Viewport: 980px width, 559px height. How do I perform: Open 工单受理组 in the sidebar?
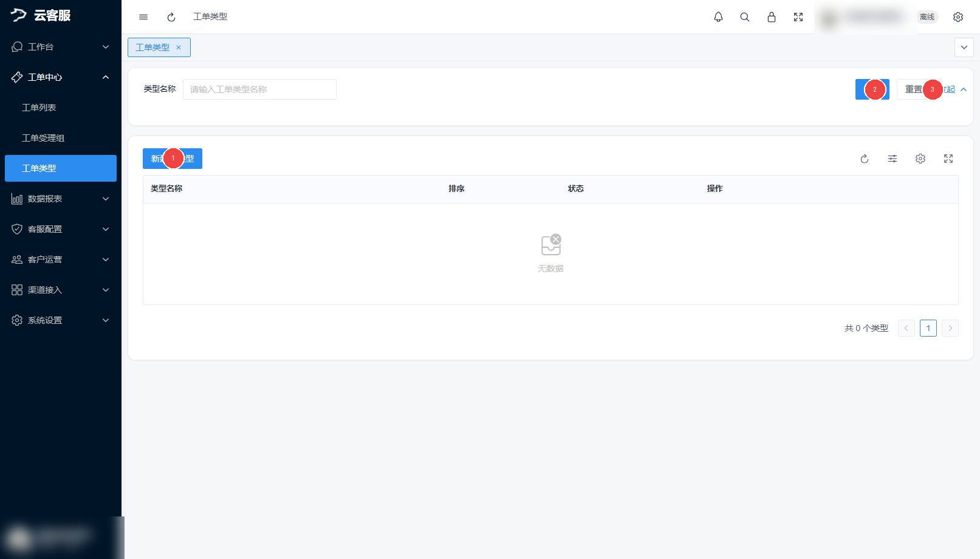point(61,138)
